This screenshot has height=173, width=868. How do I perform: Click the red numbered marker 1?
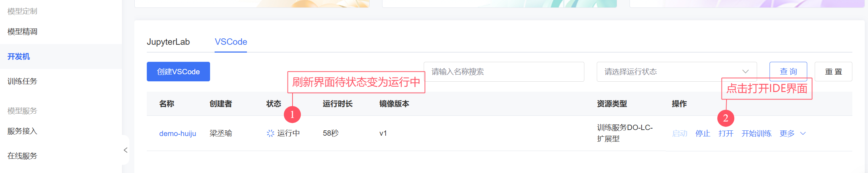pos(292,114)
